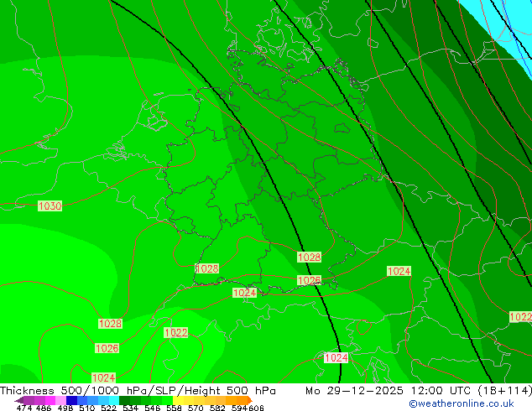Viewport: 532px width, 411px height.
Task: Select the darkest green legend swatch
Action: pos(124,400)
